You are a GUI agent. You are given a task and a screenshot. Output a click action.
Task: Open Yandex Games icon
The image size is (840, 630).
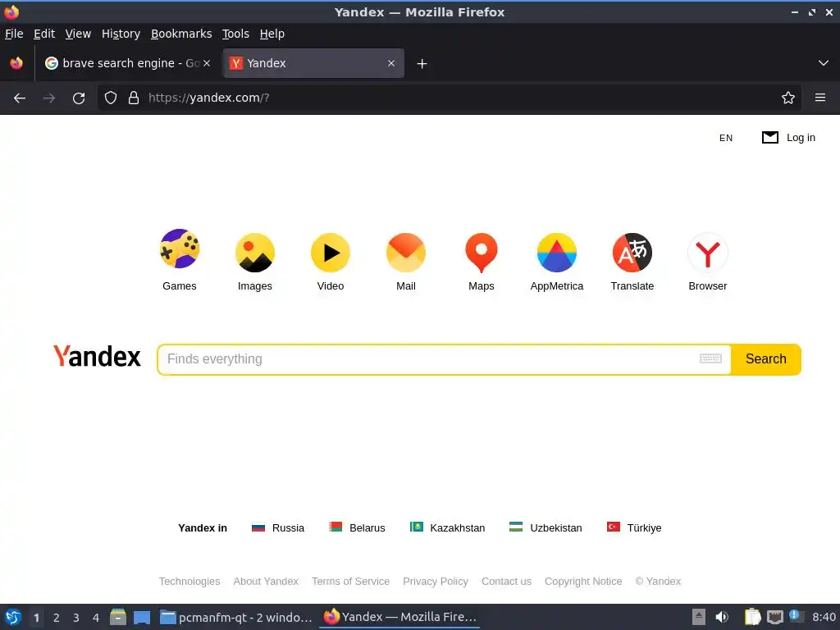180,249
